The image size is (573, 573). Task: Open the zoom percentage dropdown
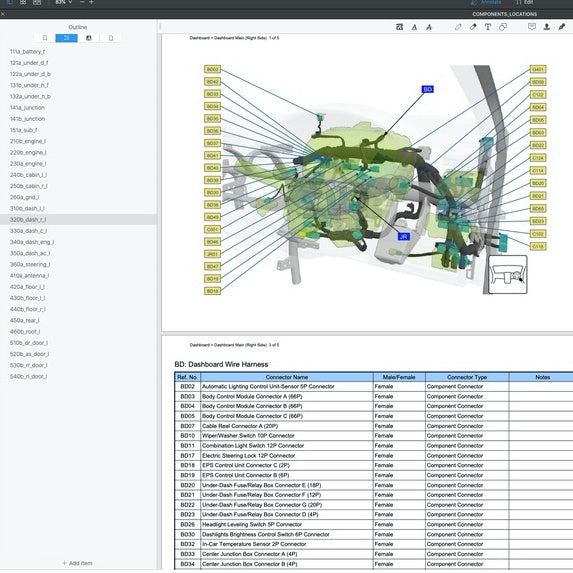(64, 2)
